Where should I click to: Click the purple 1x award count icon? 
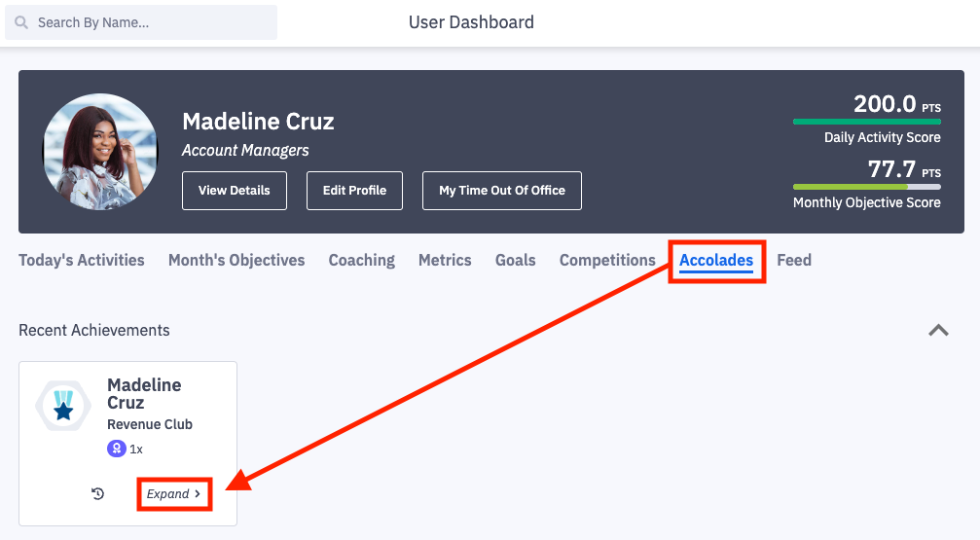tap(116, 450)
